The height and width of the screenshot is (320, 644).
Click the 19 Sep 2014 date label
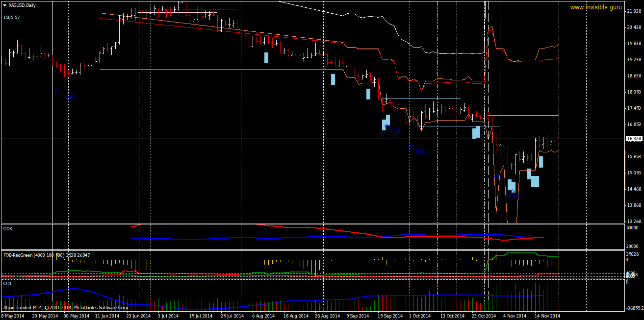pyautogui.click(x=390, y=316)
